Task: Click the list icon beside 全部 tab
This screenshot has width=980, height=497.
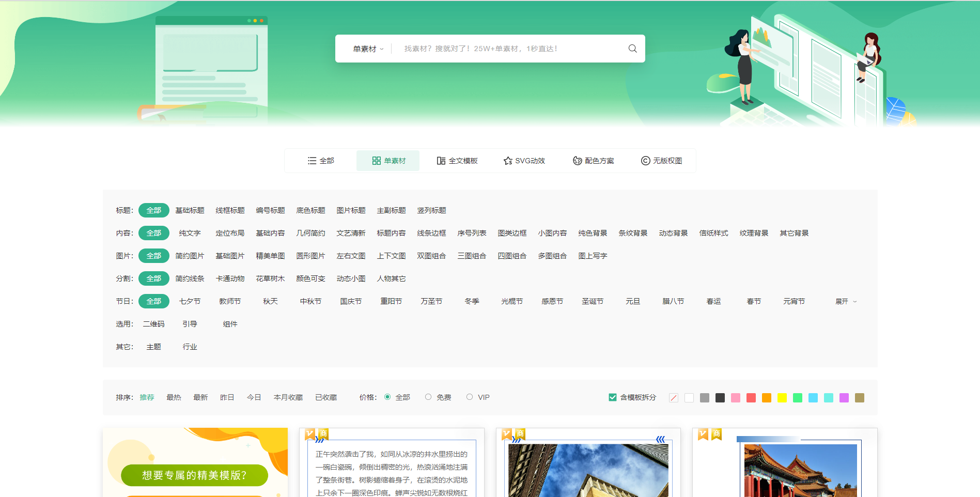Action: tap(312, 161)
